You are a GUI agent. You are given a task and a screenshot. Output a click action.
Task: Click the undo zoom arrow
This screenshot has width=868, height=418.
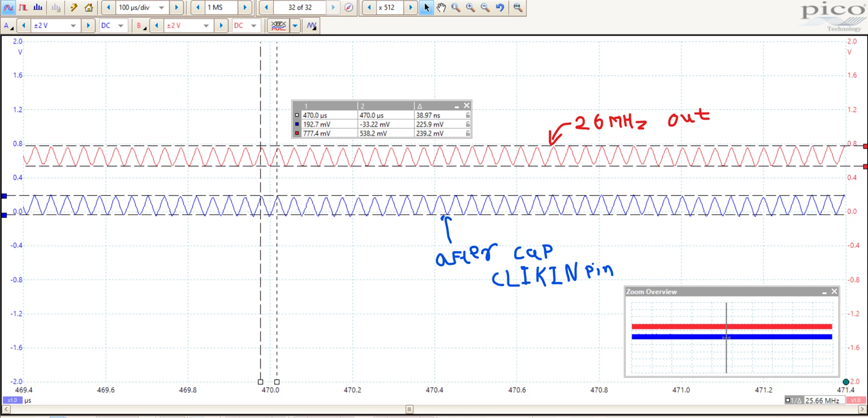pyautogui.click(x=500, y=7)
